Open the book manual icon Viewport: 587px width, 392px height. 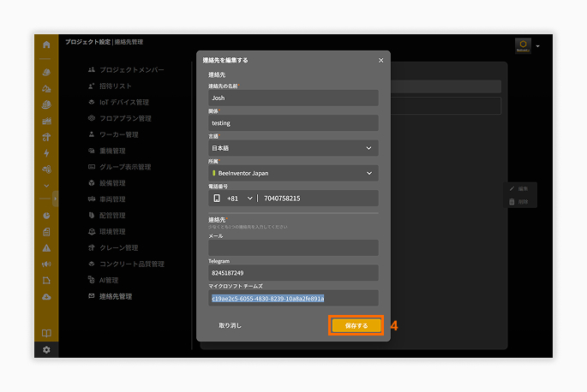(46, 333)
